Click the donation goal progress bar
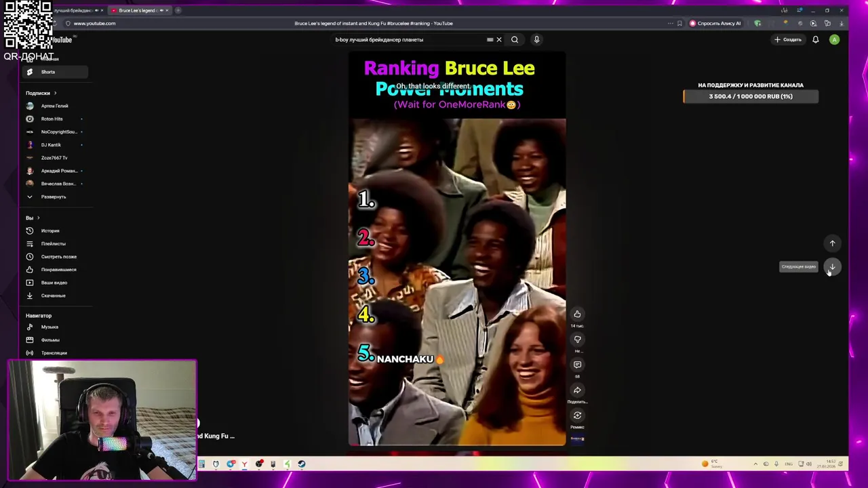 [751, 96]
